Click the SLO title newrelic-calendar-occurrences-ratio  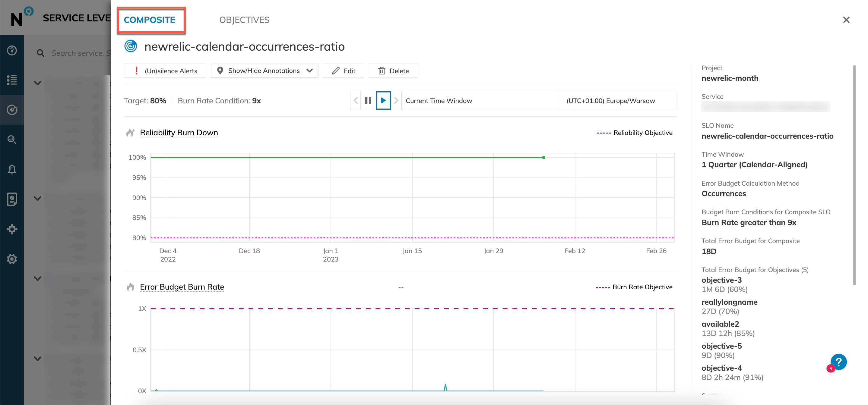[244, 46]
